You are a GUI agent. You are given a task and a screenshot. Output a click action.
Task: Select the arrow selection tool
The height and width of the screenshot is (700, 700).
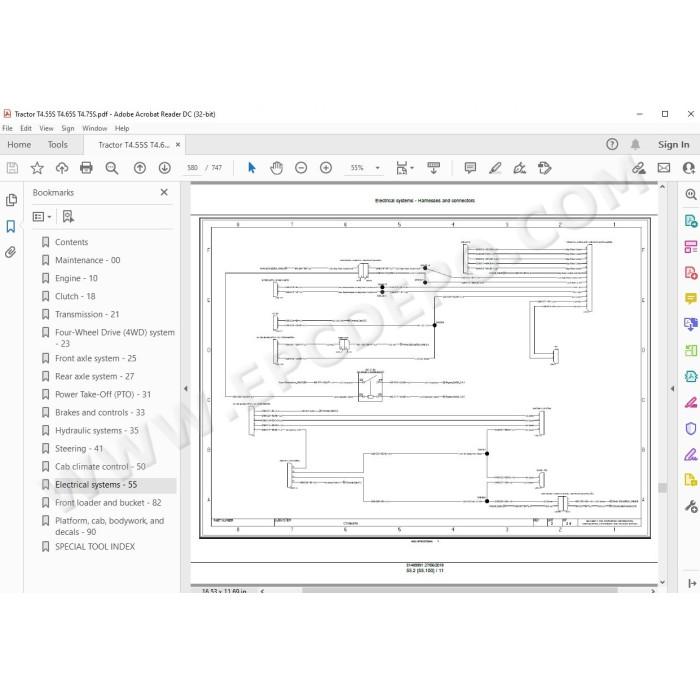[x=252, y=168]
